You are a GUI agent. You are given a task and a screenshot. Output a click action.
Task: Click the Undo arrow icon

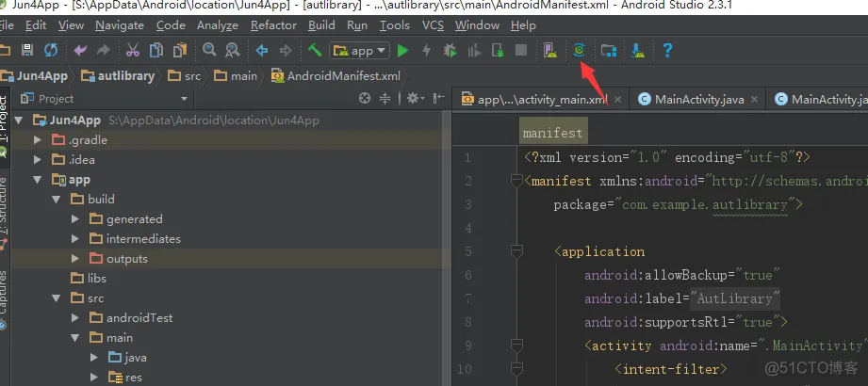click(80, 51)
